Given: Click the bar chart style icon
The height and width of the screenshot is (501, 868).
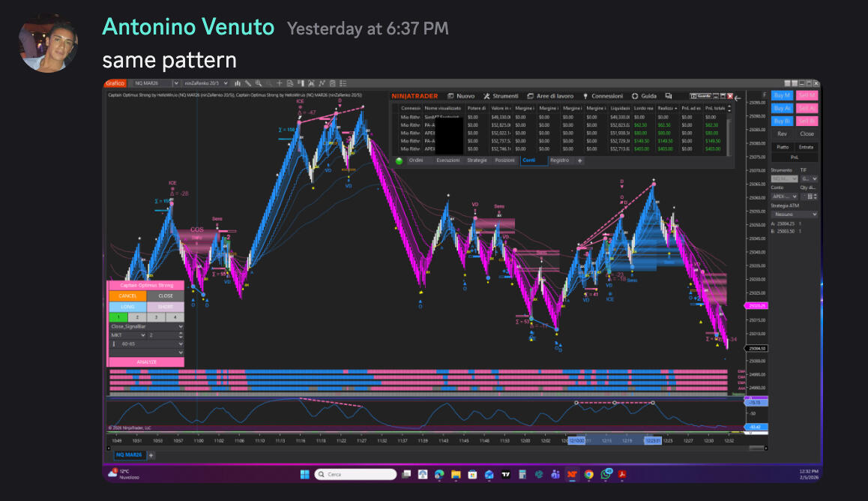Looking at the screenshot, I should tap(238, 83).
